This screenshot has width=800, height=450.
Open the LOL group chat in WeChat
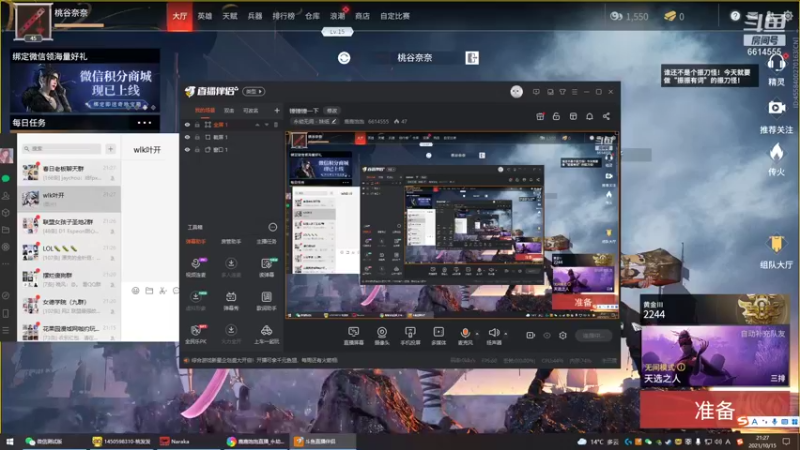69,252
